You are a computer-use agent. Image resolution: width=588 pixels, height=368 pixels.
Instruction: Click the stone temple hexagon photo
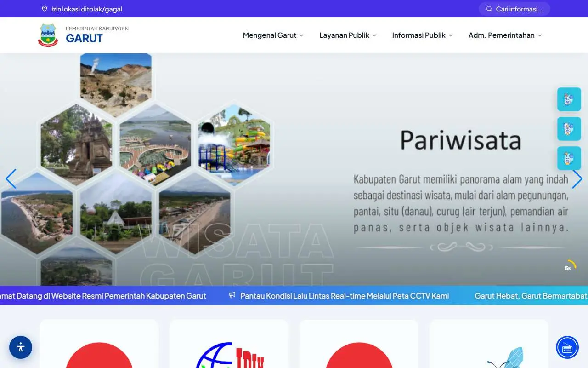pyautogui.click(x=76, y=144)
